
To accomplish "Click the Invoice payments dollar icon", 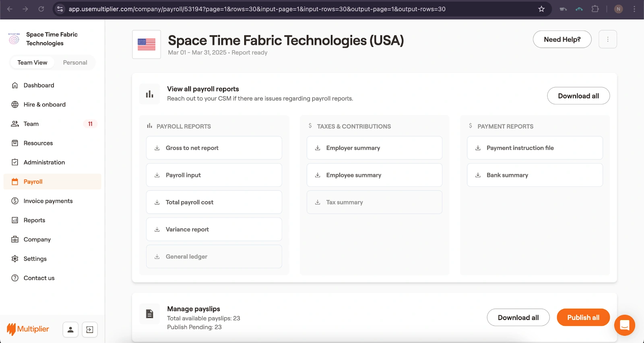I will (x=15, y=201).
